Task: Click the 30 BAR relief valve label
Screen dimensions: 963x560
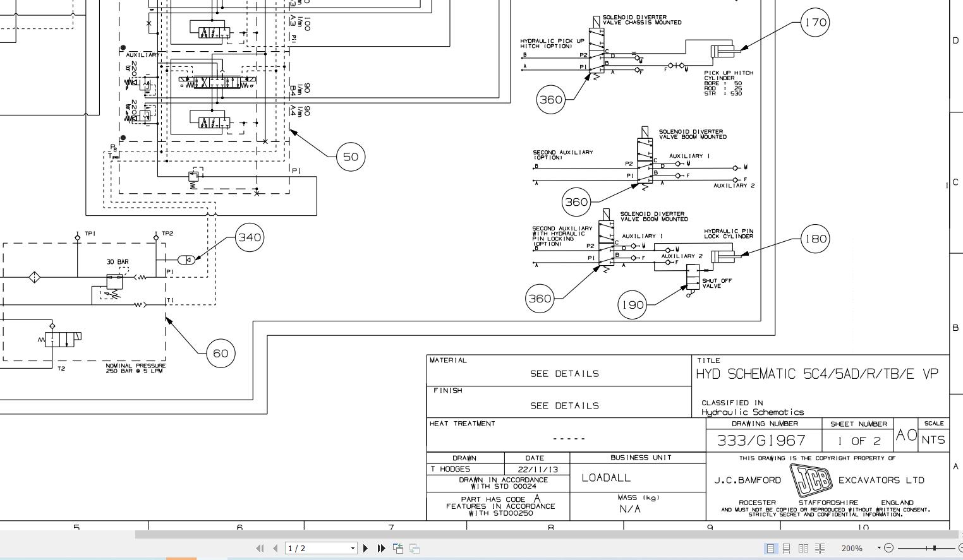Action: click(x=118, y=261)
